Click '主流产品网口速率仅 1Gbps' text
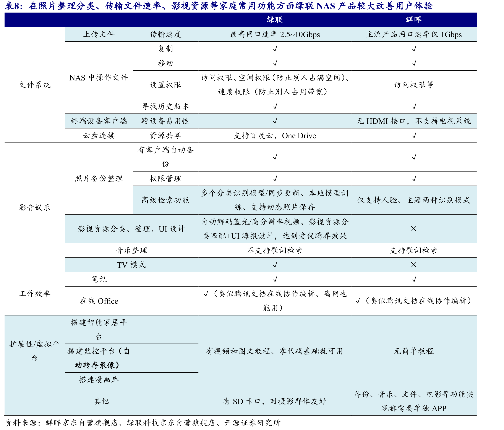The height and width of the screenshot is (430, 504). pos(414,34)
